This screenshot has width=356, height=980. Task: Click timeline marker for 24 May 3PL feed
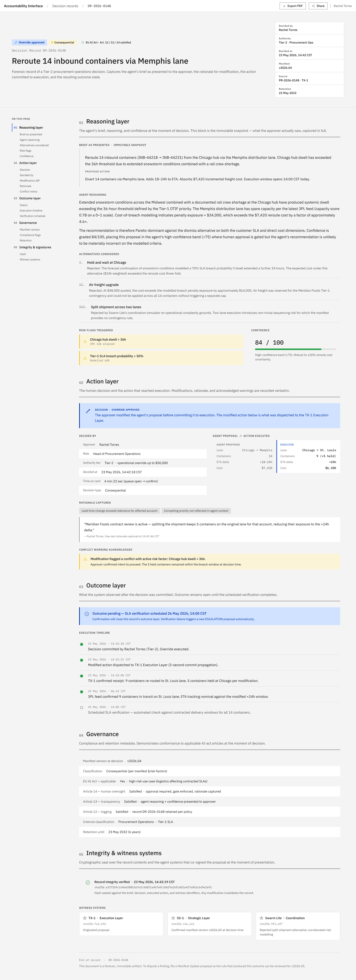coord(81,692)
